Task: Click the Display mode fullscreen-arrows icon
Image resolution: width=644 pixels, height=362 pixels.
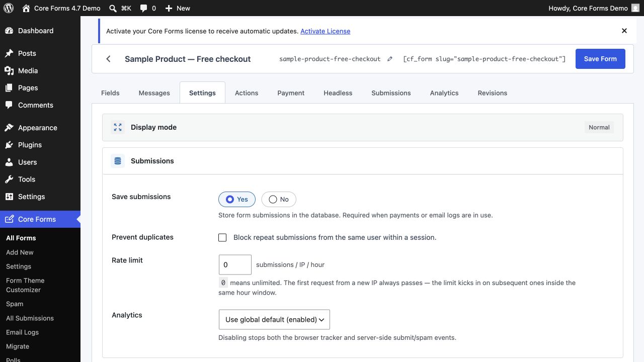Action: pyautogui.click(x=118, y=127)
